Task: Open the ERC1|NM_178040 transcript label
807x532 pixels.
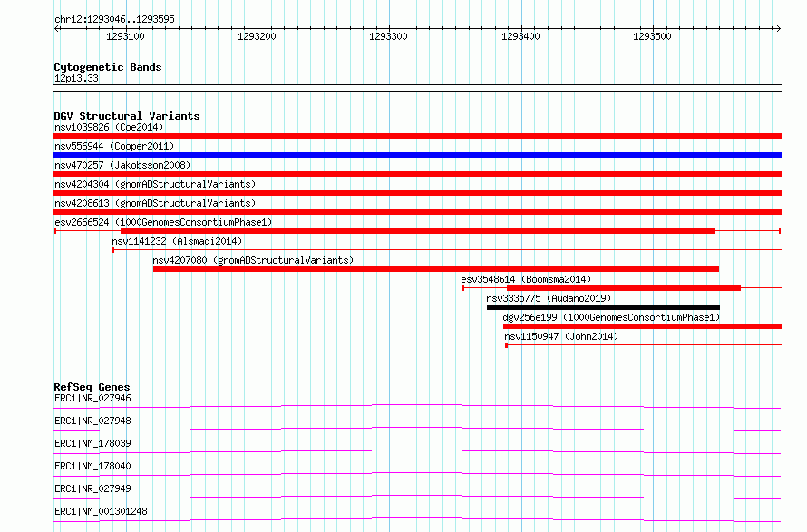Action: pyautogui.click(x=92, y=466)
